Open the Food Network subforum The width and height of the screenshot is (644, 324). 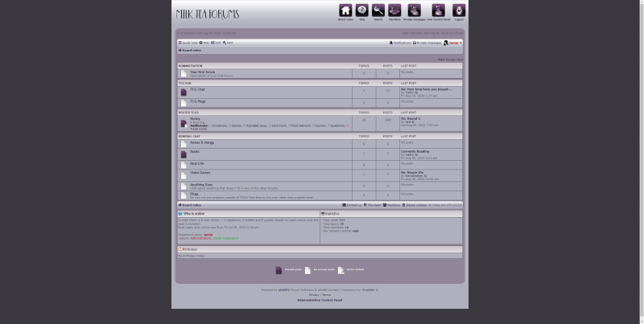(x=300, y=125)
